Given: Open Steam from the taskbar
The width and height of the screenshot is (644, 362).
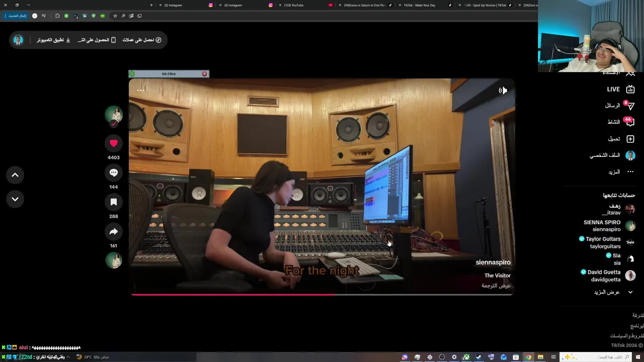Looking at the screenshot, I should [478, 357].
